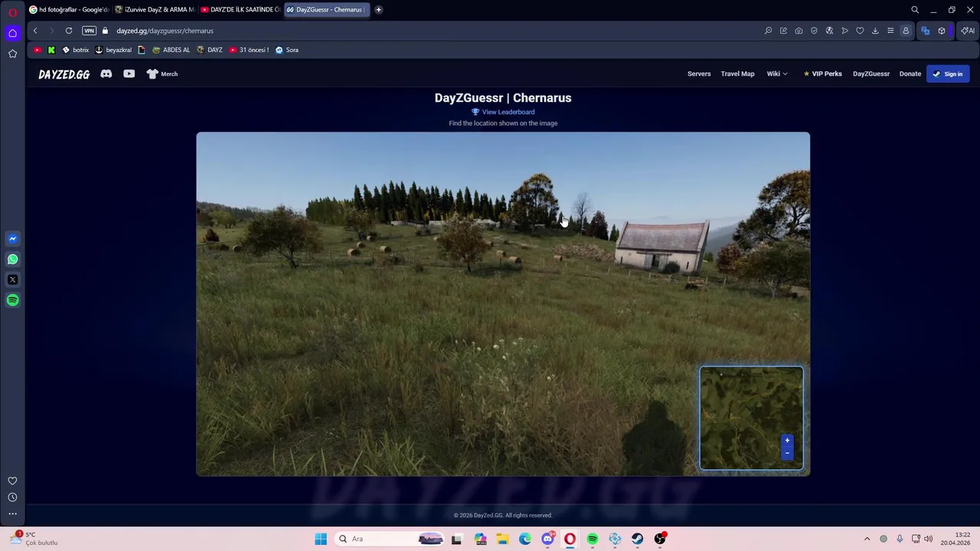Open Travel Map page
The width and height of the screenshot is (980, 551).
[x=737, y=74]
